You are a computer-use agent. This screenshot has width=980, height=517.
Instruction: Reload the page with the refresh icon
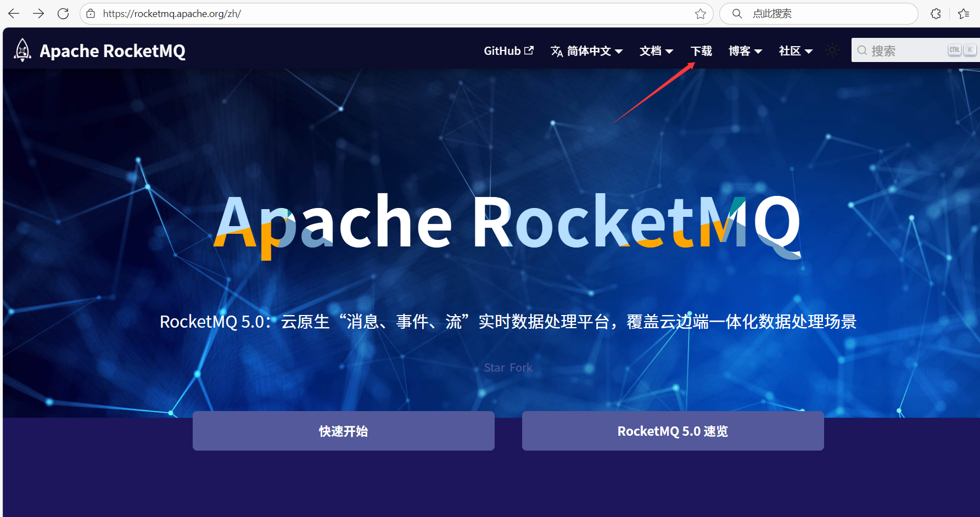pyautogui.click(x=63, y=14)
